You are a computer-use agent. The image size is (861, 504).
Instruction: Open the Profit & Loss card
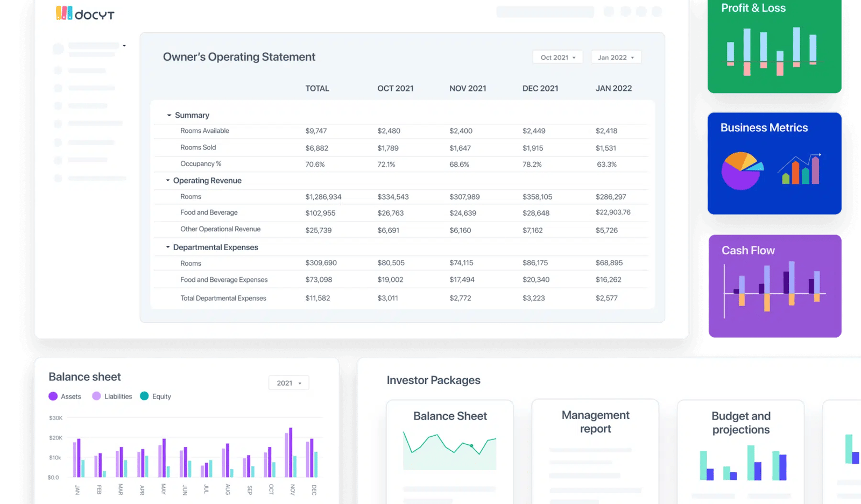(774, 46)
